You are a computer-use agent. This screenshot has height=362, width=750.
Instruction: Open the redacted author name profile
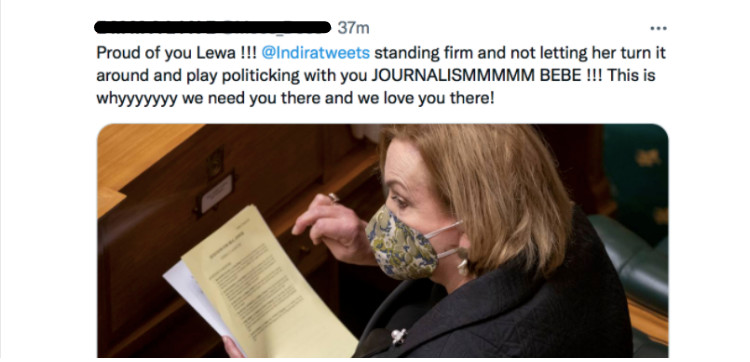point(213,27)
